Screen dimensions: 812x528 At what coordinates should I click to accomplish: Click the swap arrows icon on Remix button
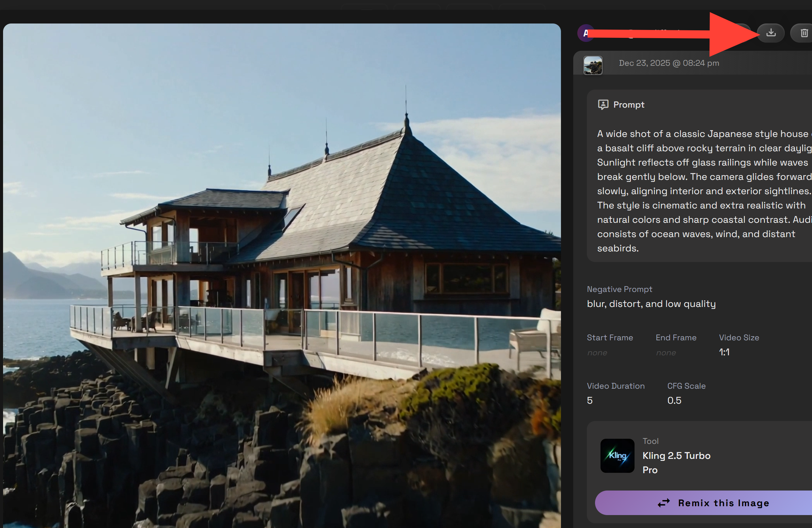[x=663, y=503]
